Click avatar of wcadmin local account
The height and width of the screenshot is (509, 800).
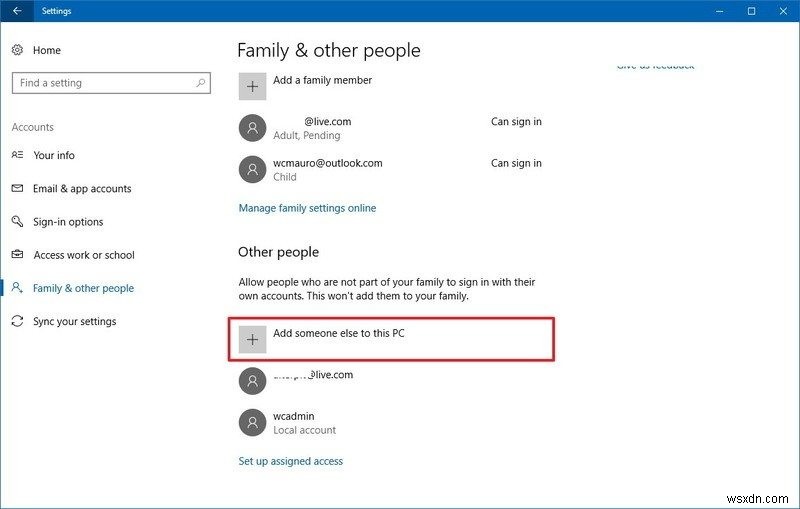[253, 422]
